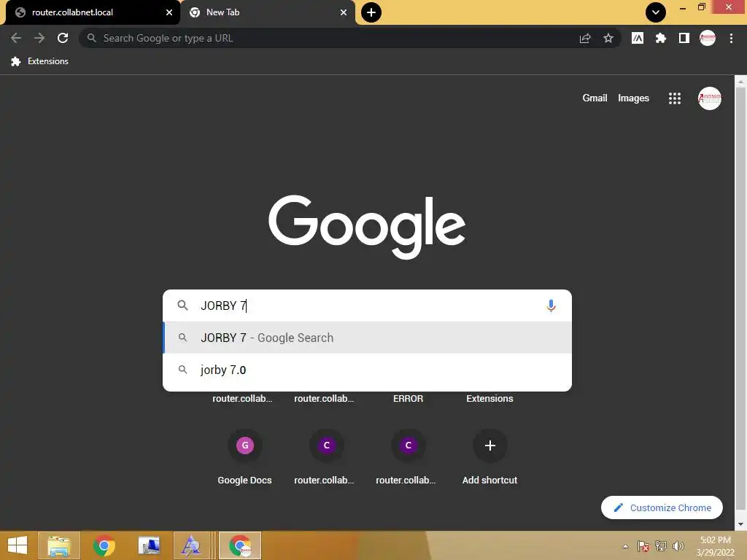747x560 pixels.
Task: Click the forward navigation arrow
Action: pyautogui.click(x=39, y=38)
